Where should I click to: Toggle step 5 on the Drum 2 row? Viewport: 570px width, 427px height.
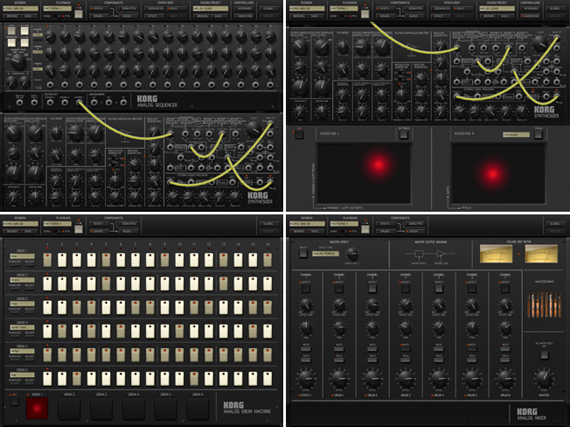click(x=106, y=283)
